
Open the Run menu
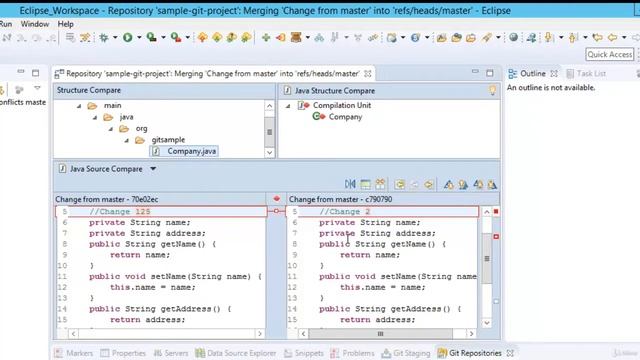tap(6, 24)
